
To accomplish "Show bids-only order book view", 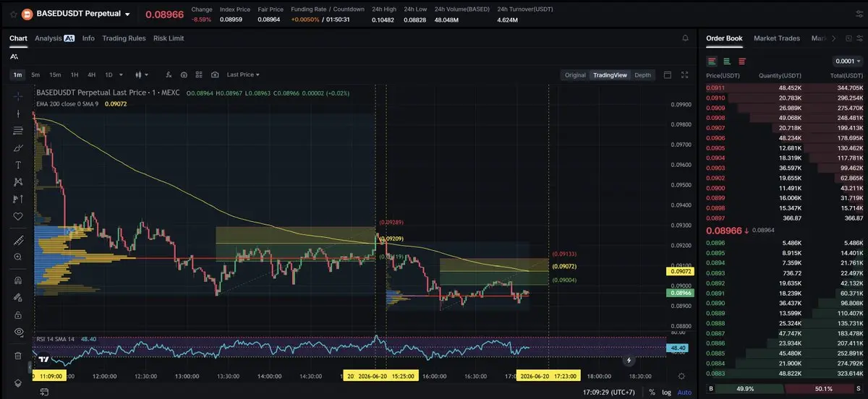I will 727,61.
